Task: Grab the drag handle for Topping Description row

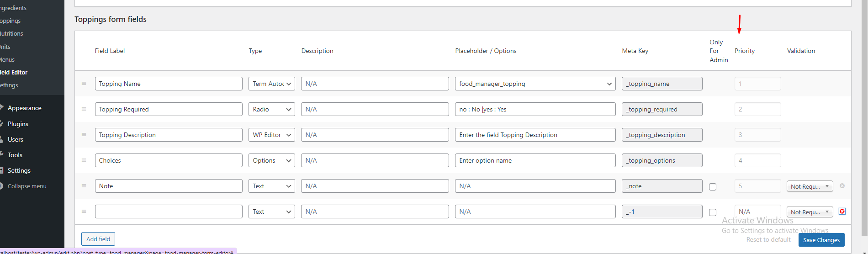Action: pyautogui.click(x=84, y=135)
